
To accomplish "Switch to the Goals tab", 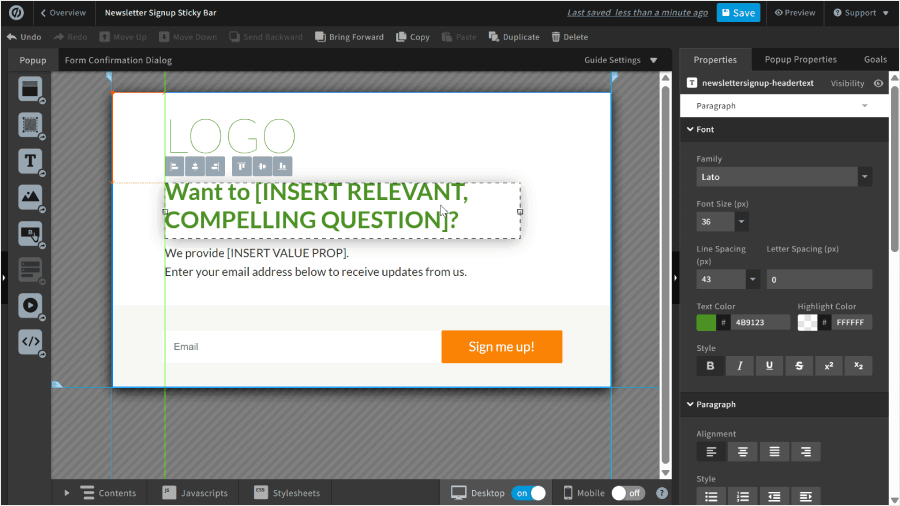I will pyautogui.click(x=875, y=59).
